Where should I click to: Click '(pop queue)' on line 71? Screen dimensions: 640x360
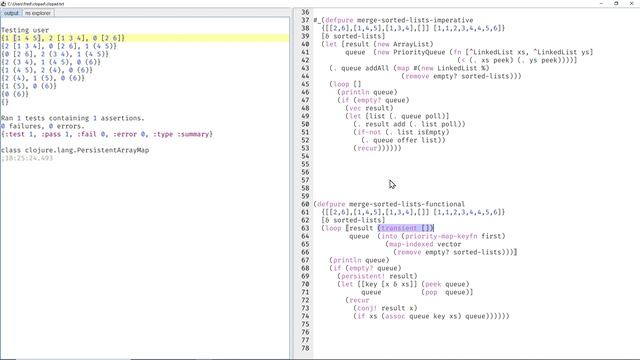pos(445,292)
